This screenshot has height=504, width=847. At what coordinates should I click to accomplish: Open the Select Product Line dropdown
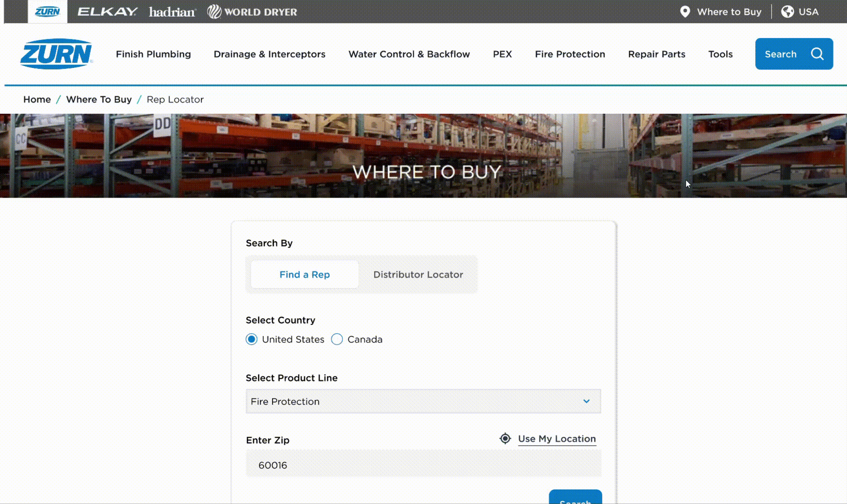click(x=423, y=401)
